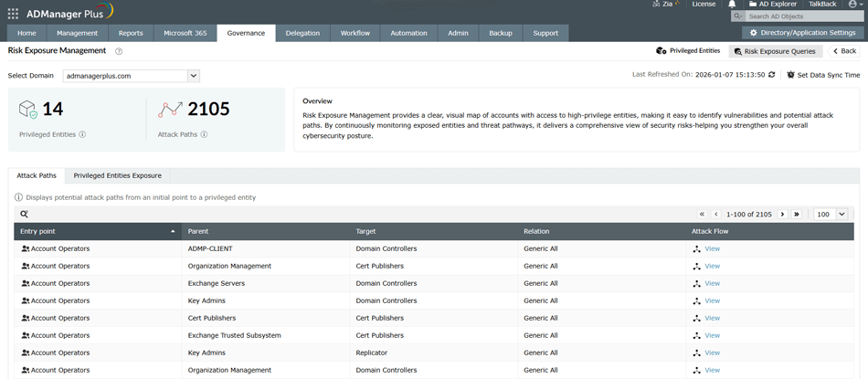868x379 pixels.
Task: Click the Attack Flow column header
Action: click(770, 231)
